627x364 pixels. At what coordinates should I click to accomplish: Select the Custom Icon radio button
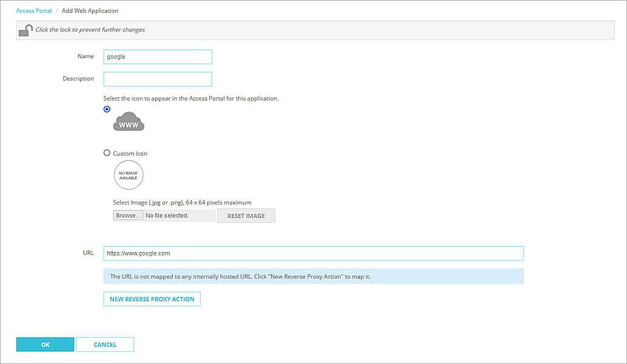[107, 153]
